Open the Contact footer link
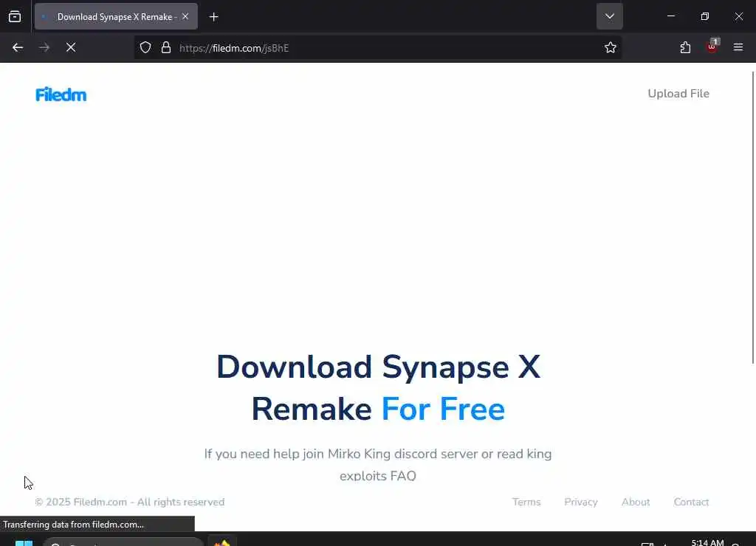 point(691,502)
